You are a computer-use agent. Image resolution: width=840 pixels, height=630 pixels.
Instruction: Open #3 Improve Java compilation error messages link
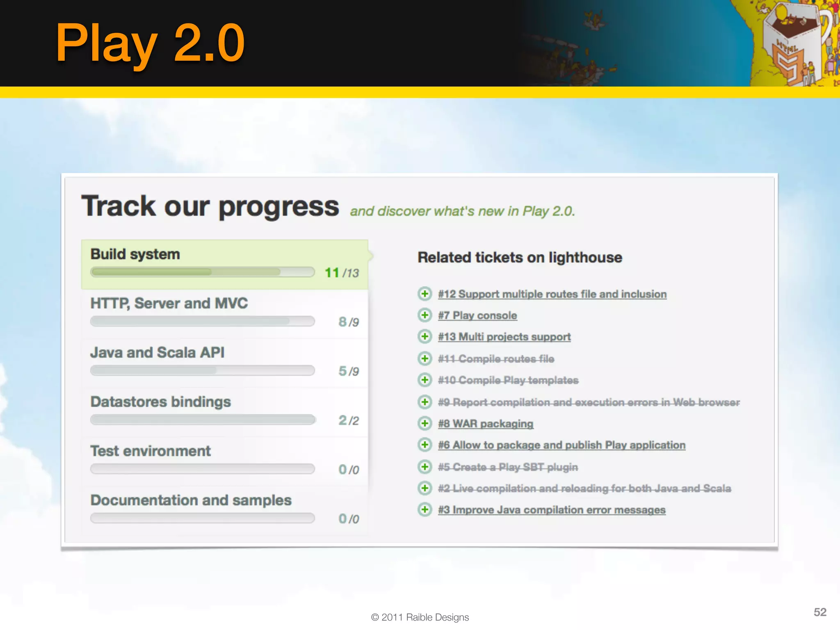click(x=552, y=510)
